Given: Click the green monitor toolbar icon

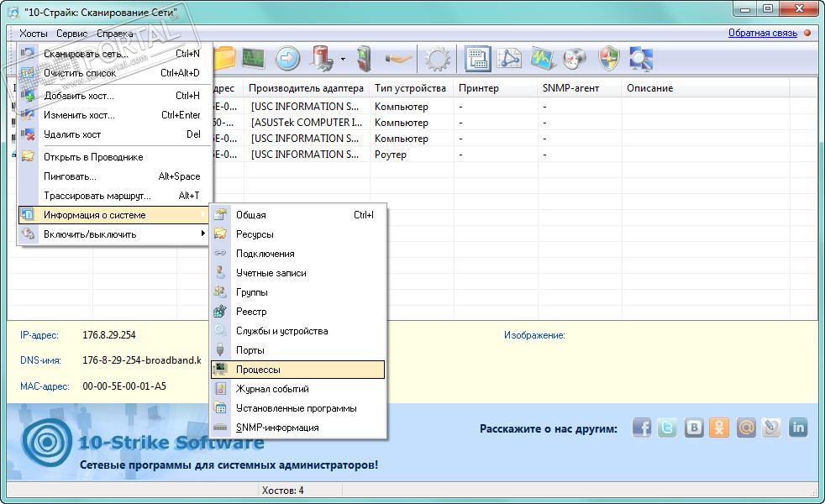Looking at the screenshot, I should pos(254,59).
